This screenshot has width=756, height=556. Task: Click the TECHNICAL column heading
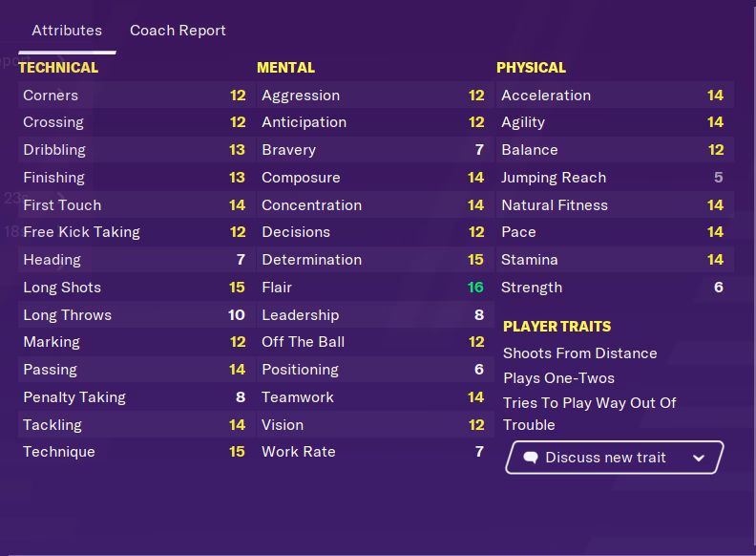pos(58,68)
